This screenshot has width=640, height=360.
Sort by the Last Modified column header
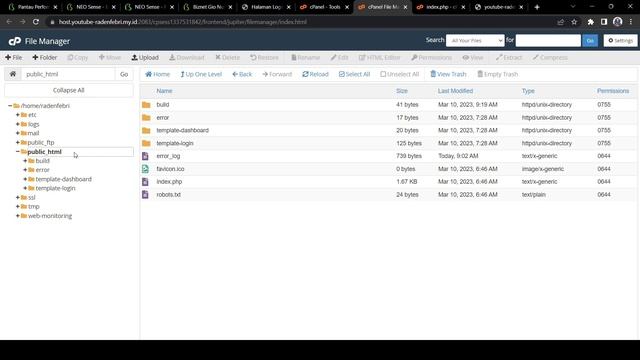click(x=455, y=91)
